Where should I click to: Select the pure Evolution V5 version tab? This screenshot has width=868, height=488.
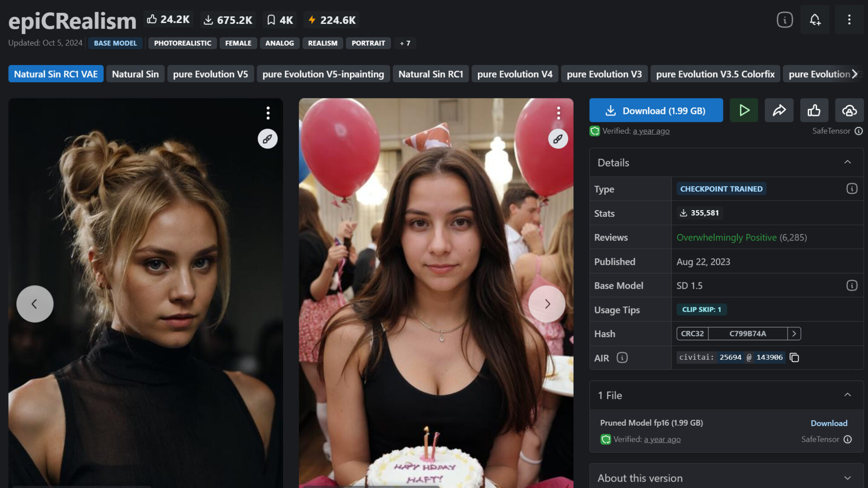(210, 74)
